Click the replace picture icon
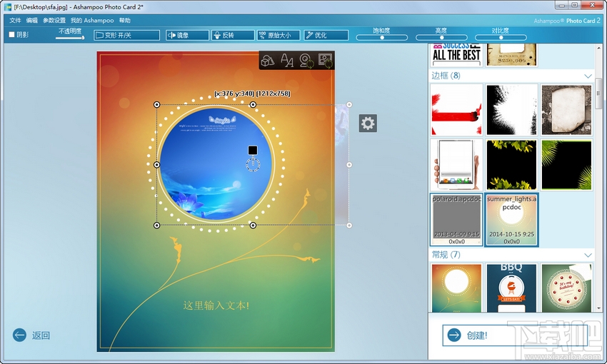Image resolution: width=607 pixels, height=364 pixels. pyautogui.click(x=325, y=61)
